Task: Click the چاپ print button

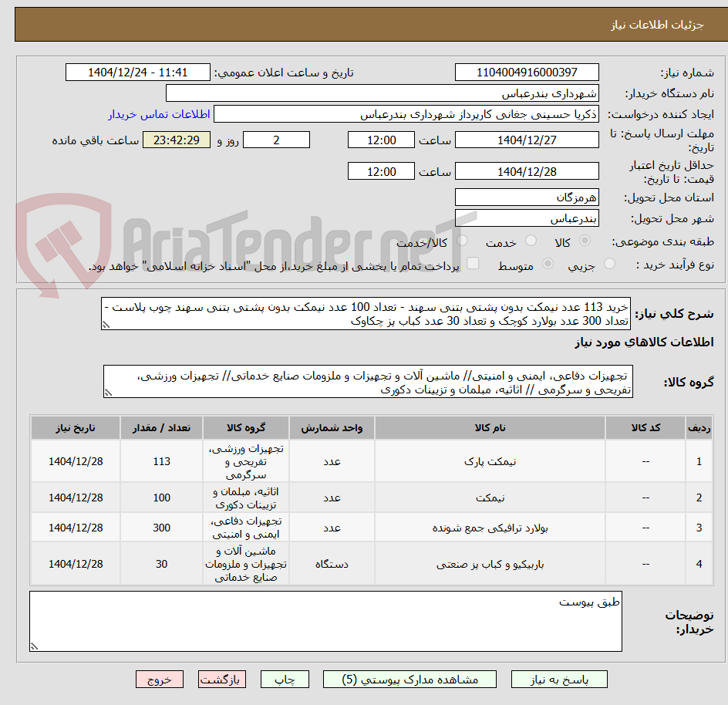Action: point(285,680)
